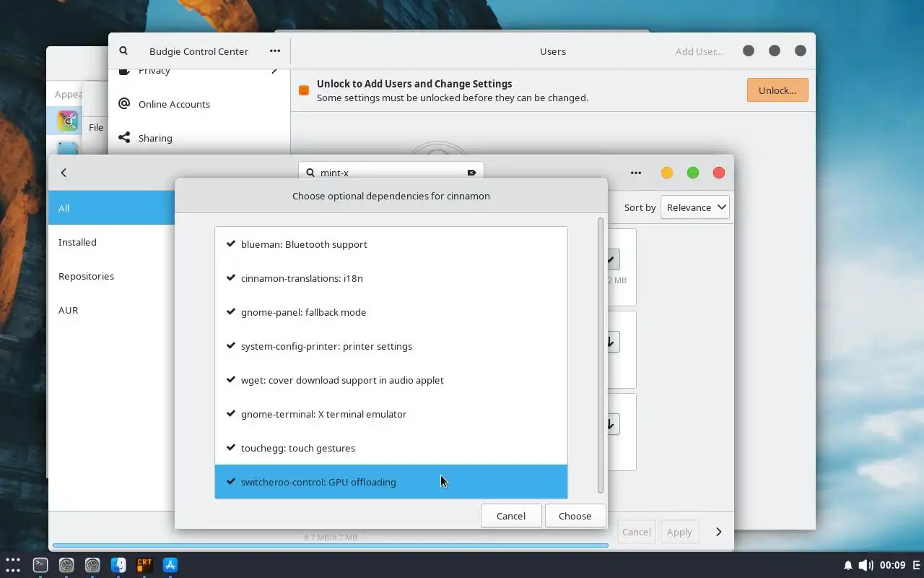Click the blue download progress bar
The image size is (924, 578).
pyautogui.click(x=331, y=545)
